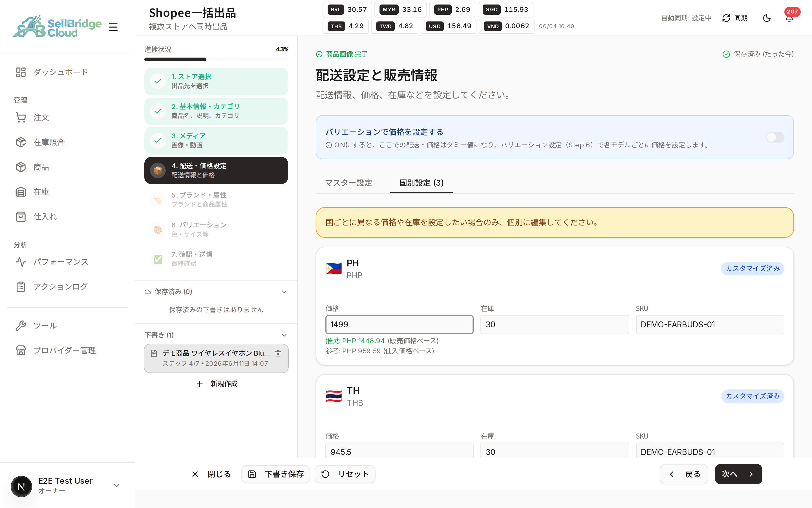Expand the E2E Test User menu
Viewport: 812px width, 508px height.
coord(117,485)
